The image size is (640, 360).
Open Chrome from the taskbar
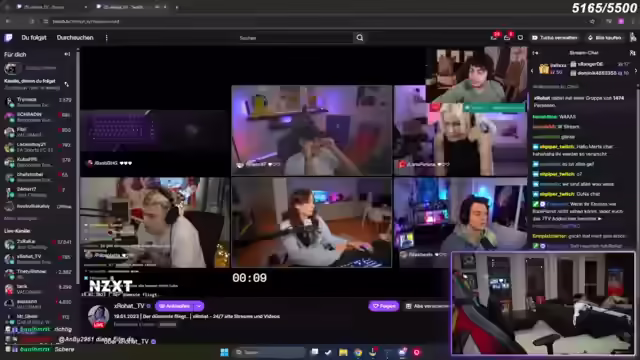pos(358,352)
